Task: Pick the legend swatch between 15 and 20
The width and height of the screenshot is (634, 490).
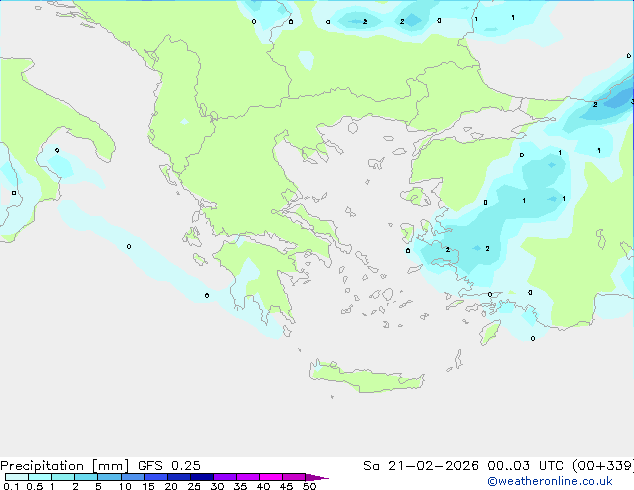Action: point(156,477)
